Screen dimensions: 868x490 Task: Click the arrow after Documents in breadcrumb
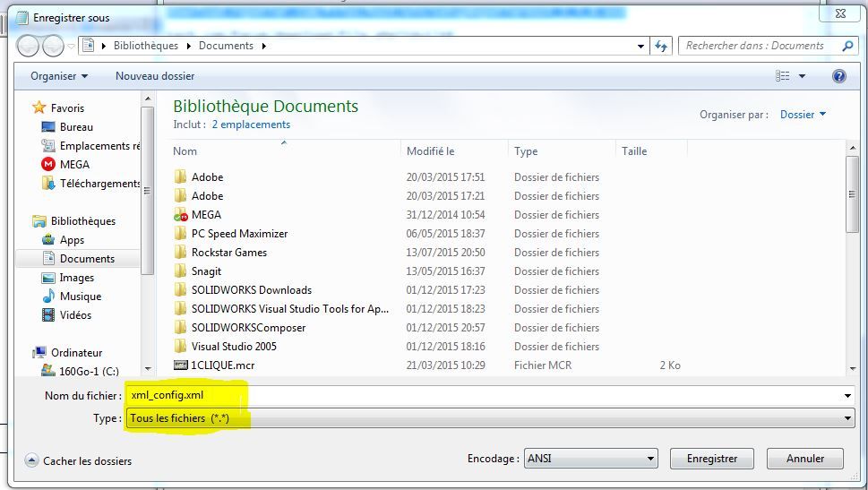(x=263, y=46)
